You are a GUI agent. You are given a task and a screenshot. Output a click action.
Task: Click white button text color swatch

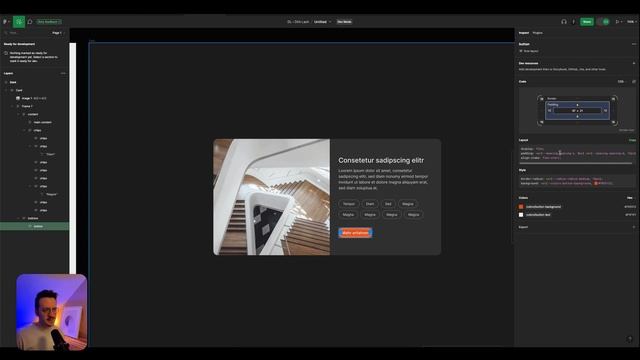[521, 215]
